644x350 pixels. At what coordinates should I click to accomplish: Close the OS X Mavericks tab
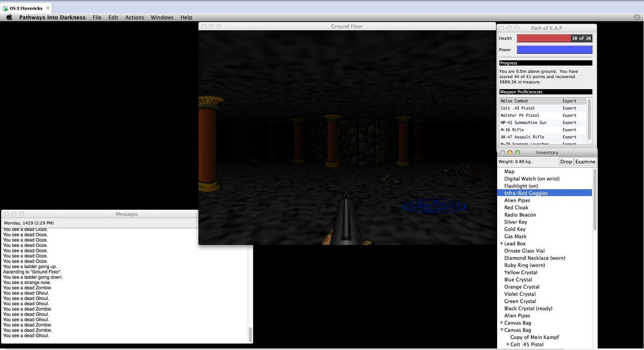click(x=48, y=8)
